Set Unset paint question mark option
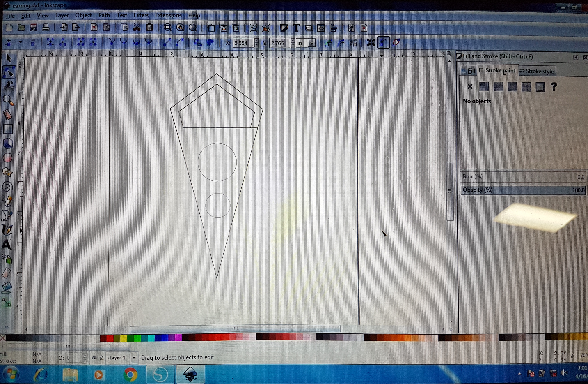Screen dimensions: 588x384 (554, 87)
